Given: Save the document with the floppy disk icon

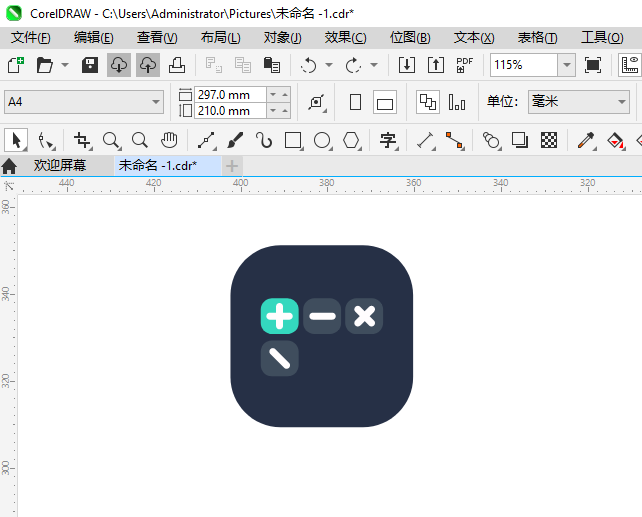Looking at the screenshot, I should click(90, 65).
